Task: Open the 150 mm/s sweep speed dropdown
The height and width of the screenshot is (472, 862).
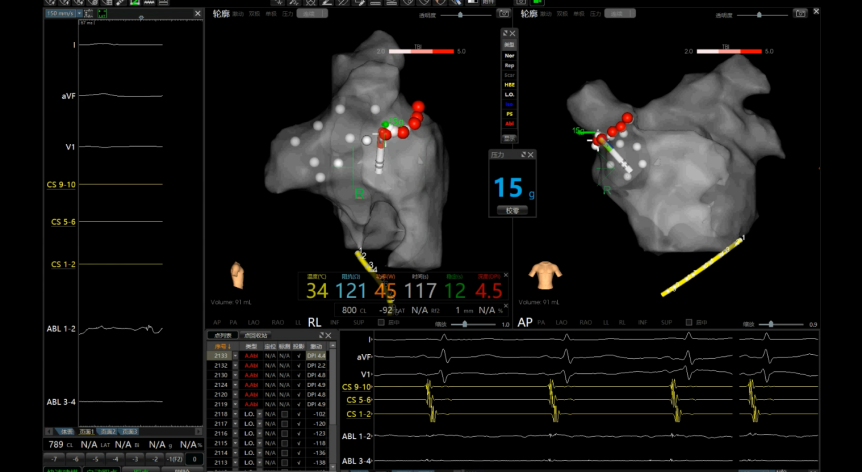Action: tap(79, 13)
